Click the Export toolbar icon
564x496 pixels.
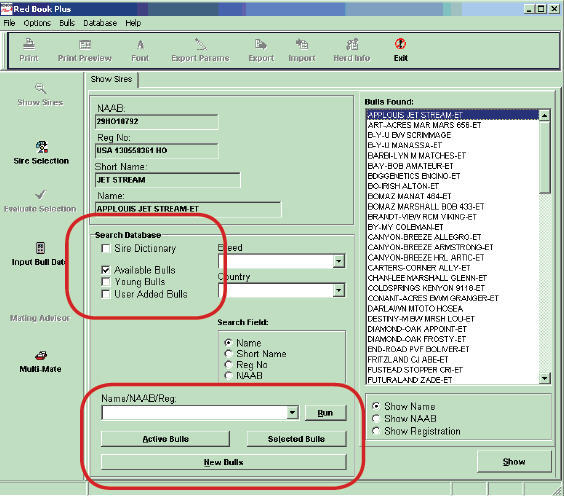(261, 45)
